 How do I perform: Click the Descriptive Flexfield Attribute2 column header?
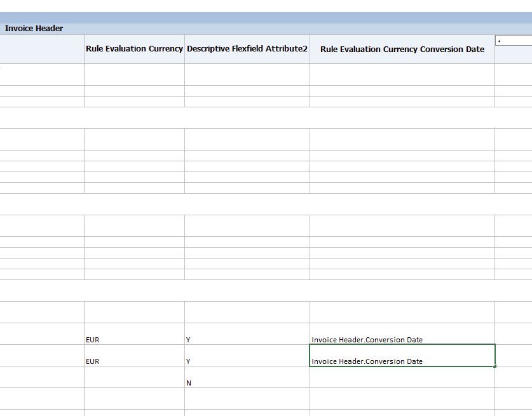click(x=246, y=49)
